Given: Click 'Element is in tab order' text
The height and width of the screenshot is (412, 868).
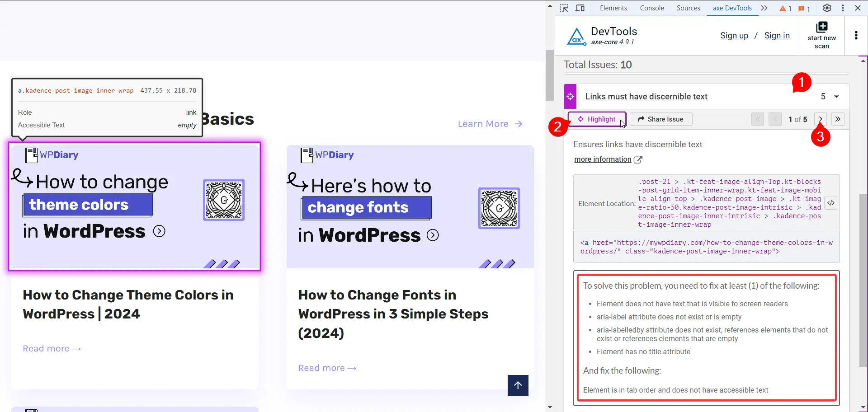Looking at the screenshot, I should click(x=675, y=390).
